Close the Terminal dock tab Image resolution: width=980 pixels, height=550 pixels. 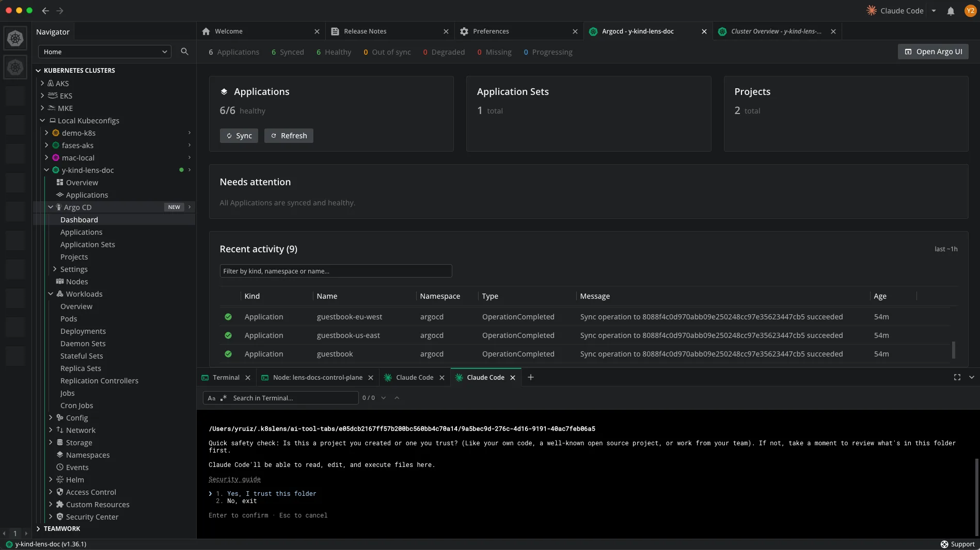point(248,378)
